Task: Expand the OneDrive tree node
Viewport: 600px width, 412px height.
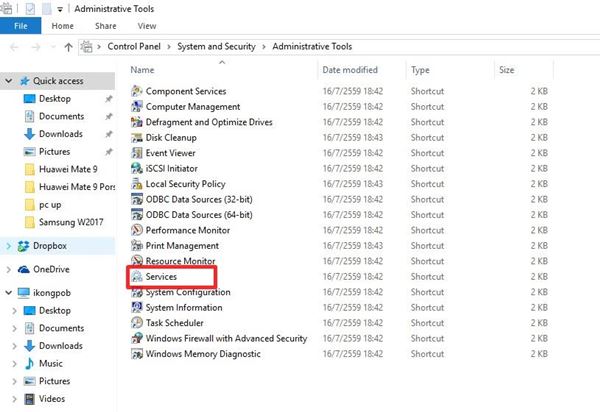Action: pyautogui.click(x=8, y=270)
